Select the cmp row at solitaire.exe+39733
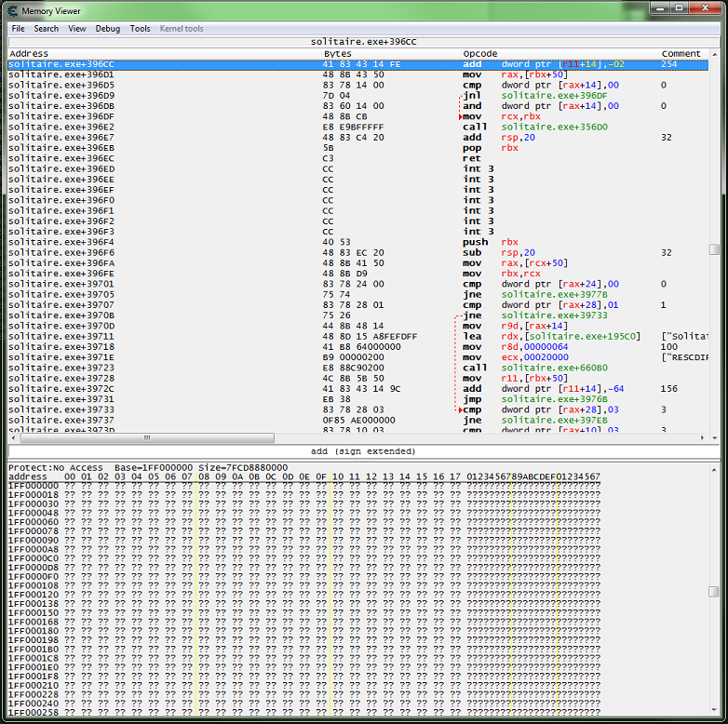 click(x=358, y=409)
